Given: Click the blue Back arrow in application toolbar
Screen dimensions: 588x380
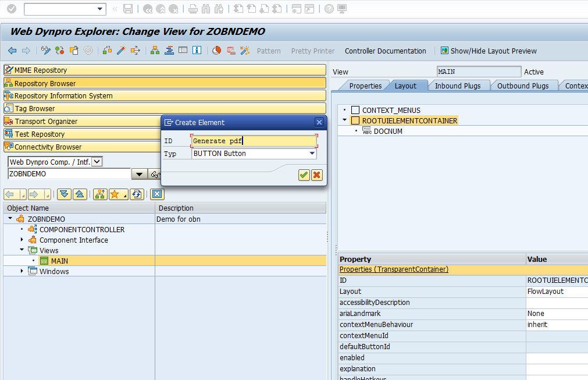Looking at the screenshot, I should click(12, 51).
